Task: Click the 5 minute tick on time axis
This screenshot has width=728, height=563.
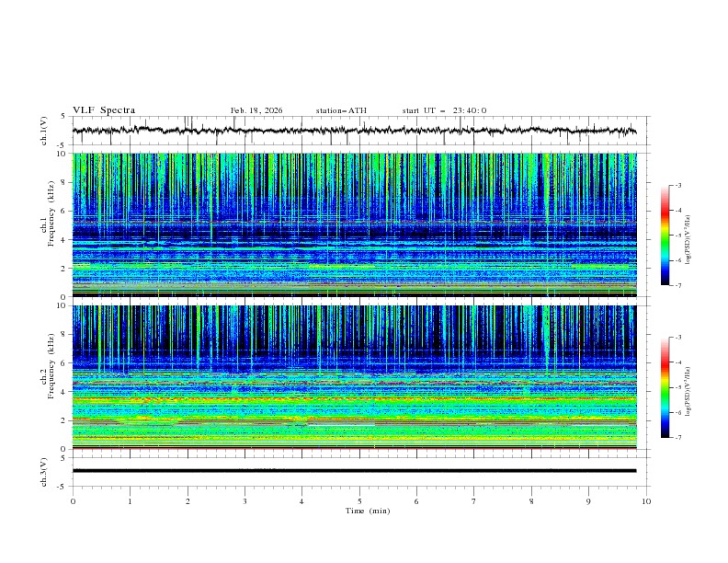Action: [x=359, y=500]
